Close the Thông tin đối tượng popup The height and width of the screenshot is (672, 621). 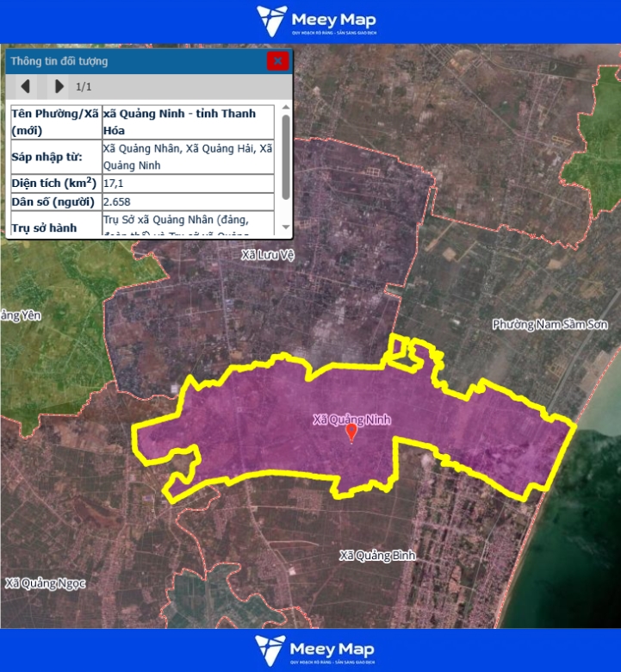pos(277,61)
